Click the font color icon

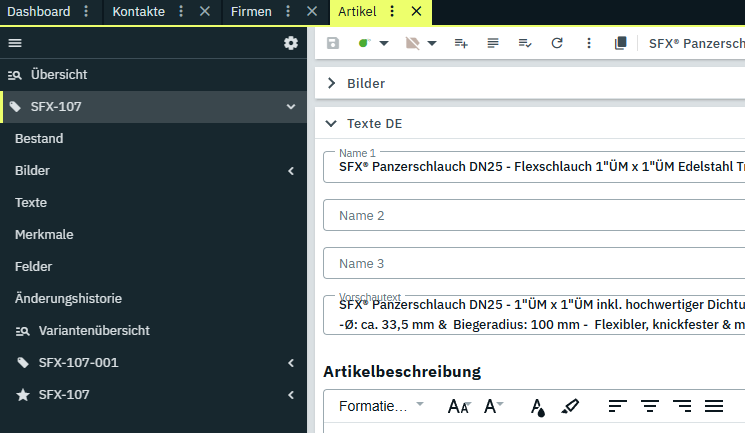coord(538,406)
